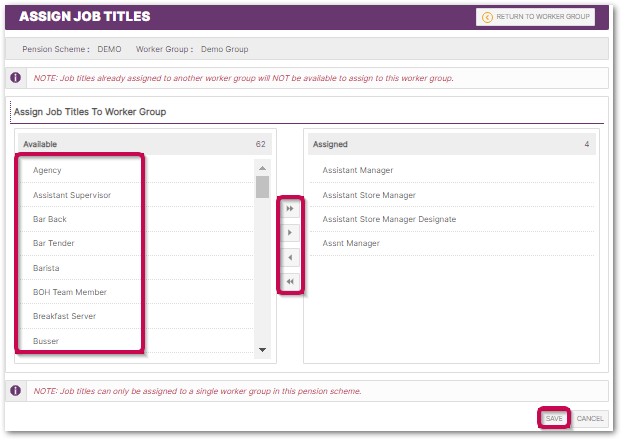
Task: Select Assistant Supervisor from Available list
Action: pyautogui.click(x=72, y=195)
